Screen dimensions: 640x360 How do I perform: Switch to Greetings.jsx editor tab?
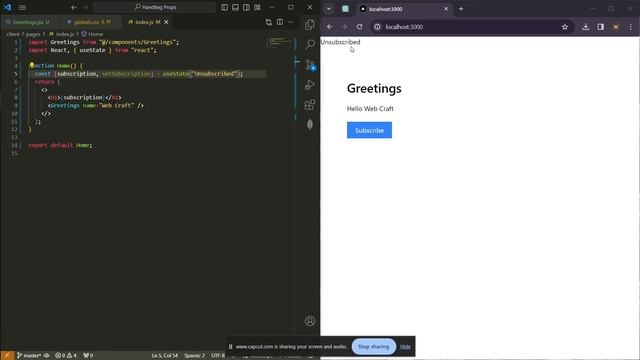pyautogui.click(x=28, y=22)
